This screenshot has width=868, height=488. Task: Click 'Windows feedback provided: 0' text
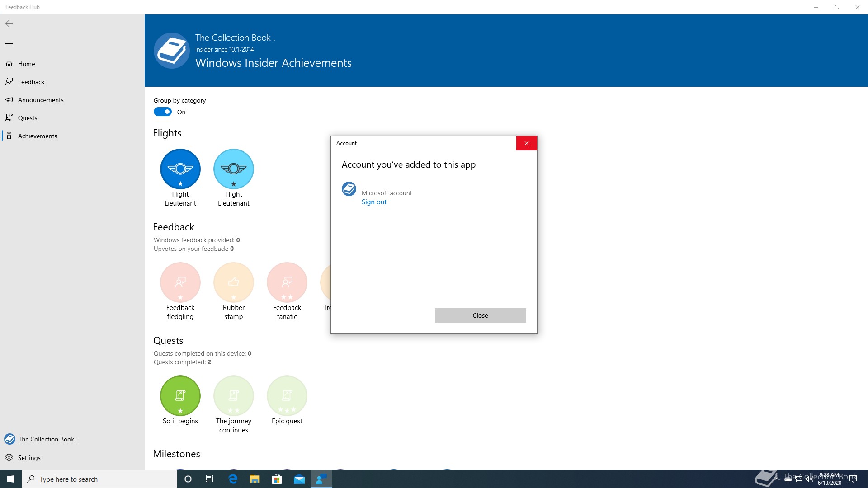tap(197, 240)
